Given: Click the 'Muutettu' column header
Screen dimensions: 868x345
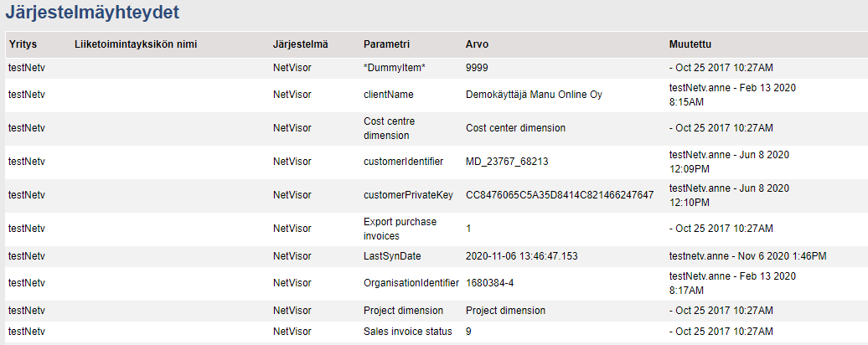Looking at the screenshot, I should 690,44.
